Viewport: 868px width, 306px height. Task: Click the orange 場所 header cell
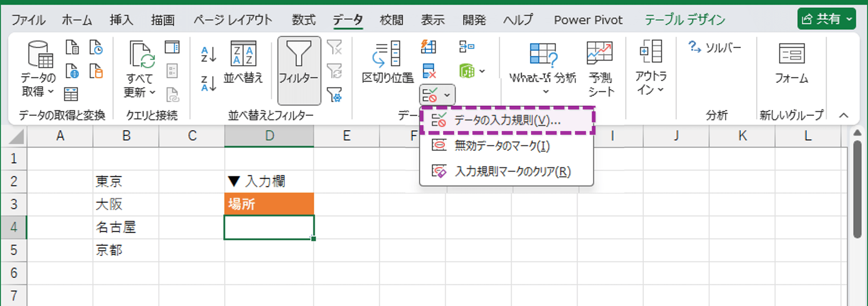coord(269,204)
